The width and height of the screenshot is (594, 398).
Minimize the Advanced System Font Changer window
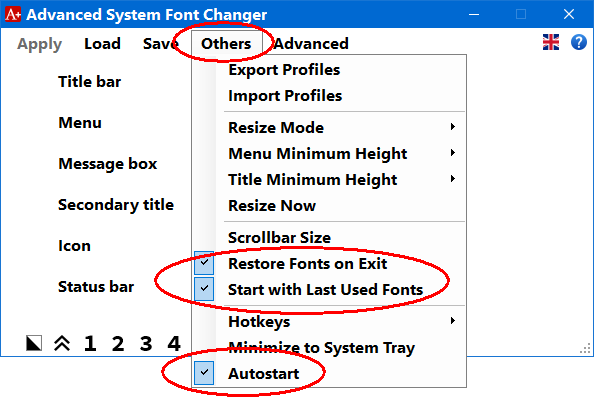pyautogui.click(x=474, y=14)
